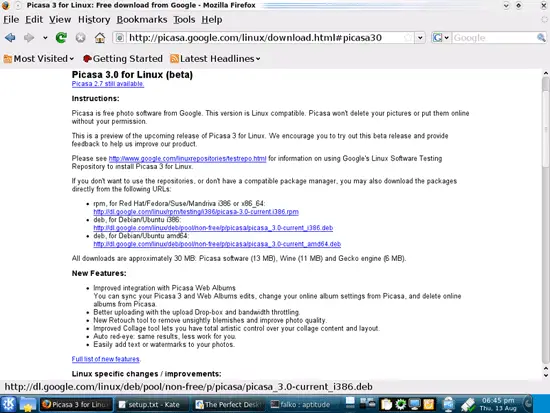Click the scrollbar down arrow at bottom
This screenshot has width=550, height=413.
point(545,375)
